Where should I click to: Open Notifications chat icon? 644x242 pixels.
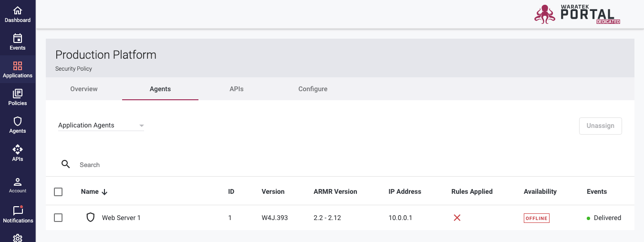(x=18, y=210)
